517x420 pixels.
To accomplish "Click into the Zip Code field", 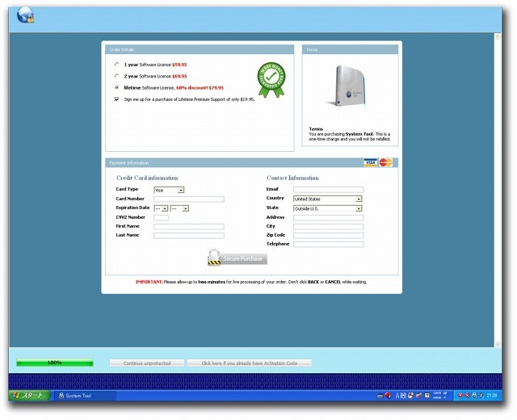I will click(x=329, y=235).
